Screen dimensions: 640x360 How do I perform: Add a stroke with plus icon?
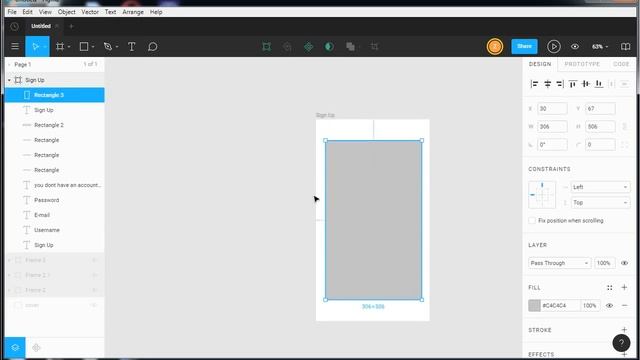point(624,330)
